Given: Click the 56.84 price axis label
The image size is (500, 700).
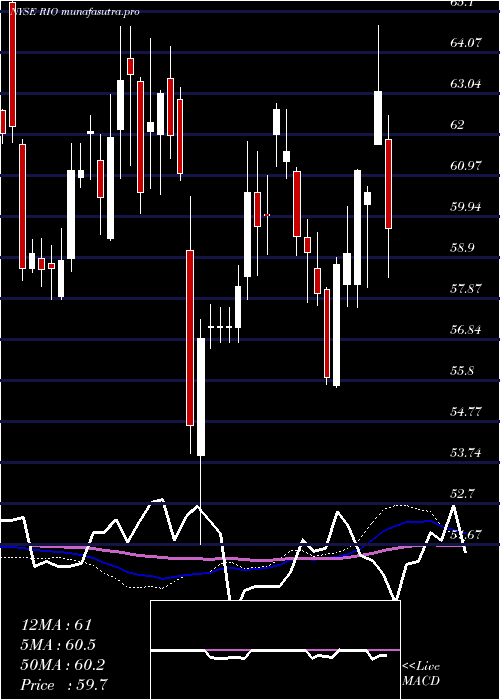Looking at the screenshot, I should (466, 330).
